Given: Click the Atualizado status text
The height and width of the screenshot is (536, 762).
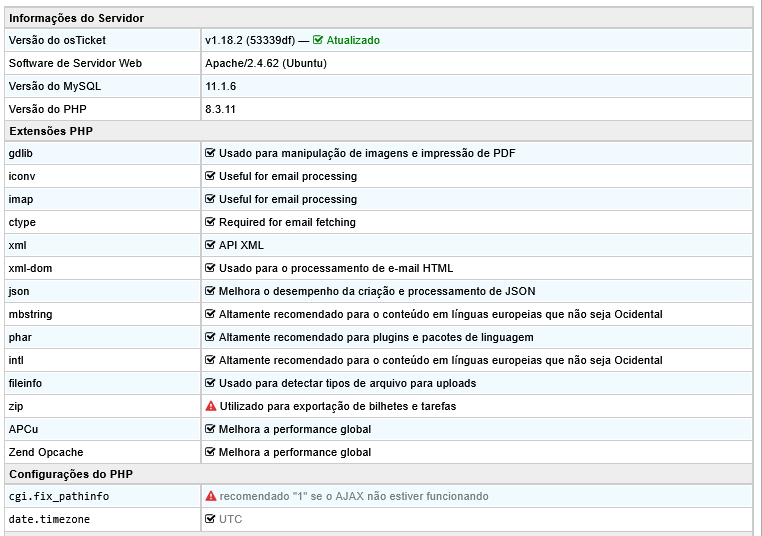Looking at the screenshot, I should 353,41.
